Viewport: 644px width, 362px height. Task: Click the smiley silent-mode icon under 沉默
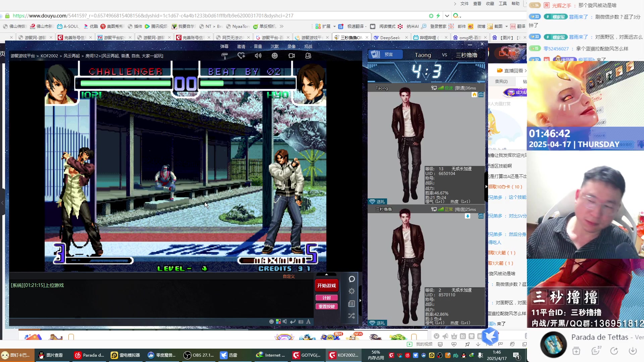(275, 56)
